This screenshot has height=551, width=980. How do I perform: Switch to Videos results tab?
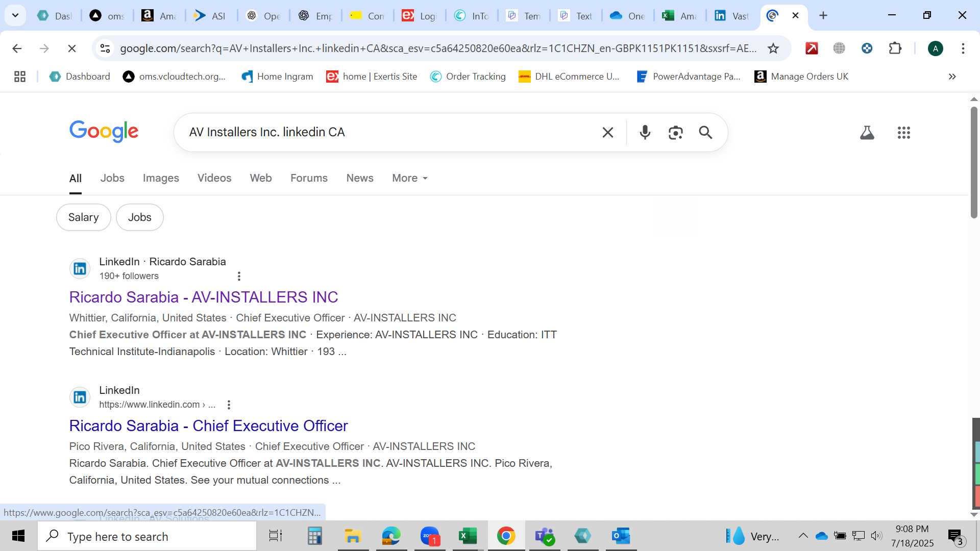point(214,178)
